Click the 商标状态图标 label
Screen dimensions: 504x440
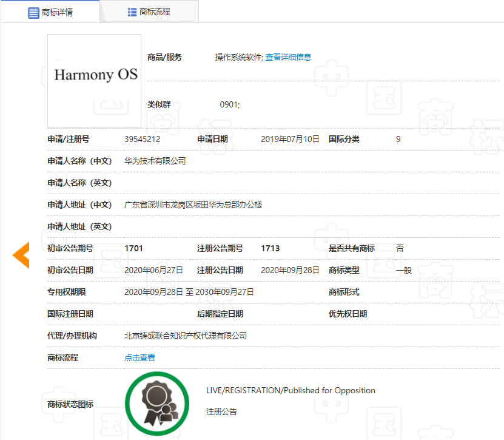pos(70,404)
